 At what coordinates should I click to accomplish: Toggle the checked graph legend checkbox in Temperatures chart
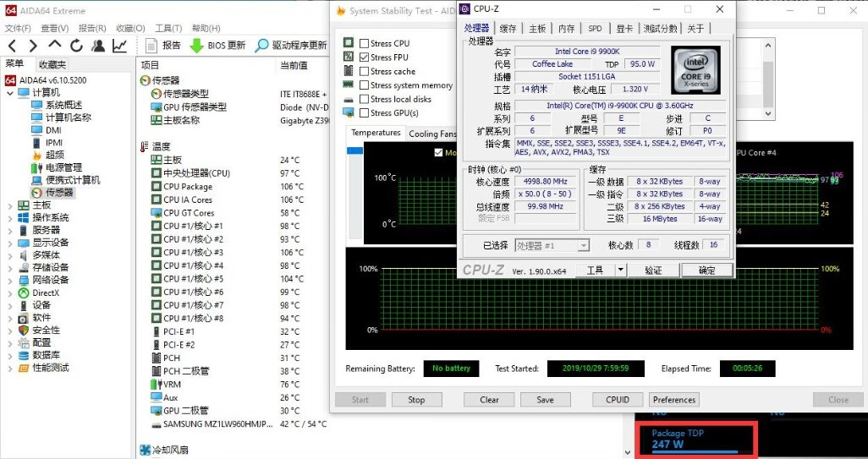point(439,153)
